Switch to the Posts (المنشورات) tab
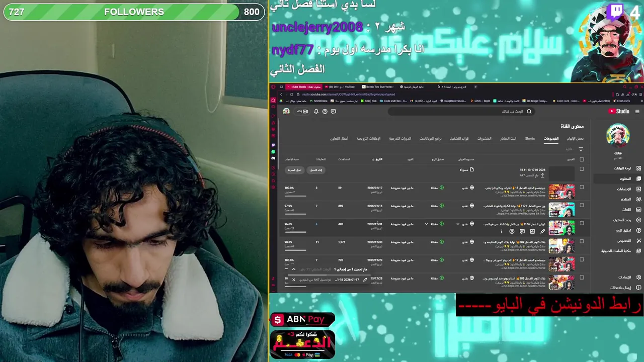Viewport: 644px width, 362px height. (485, 138)
